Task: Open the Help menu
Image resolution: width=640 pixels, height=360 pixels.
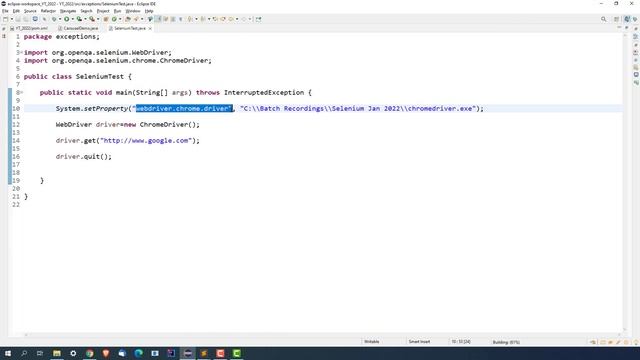Action: 149,11
